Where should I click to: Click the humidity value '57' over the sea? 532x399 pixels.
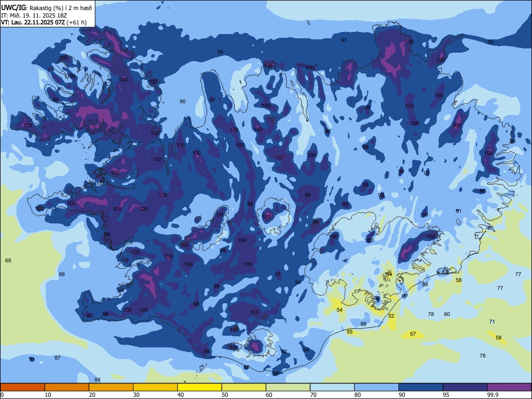[x=413, y=334]
